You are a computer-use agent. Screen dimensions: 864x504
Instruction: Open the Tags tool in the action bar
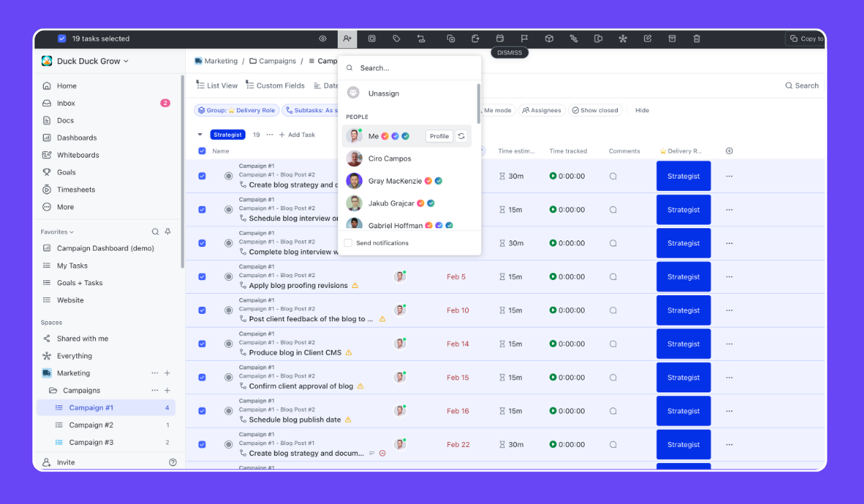[x=396, y=38]
